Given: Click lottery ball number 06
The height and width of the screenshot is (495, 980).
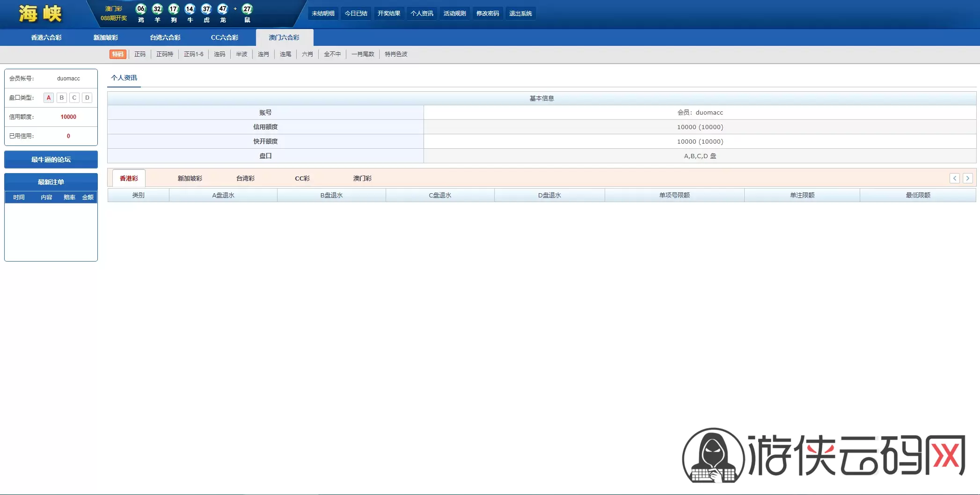Looking at the screenshot, I should pos(141,9).
